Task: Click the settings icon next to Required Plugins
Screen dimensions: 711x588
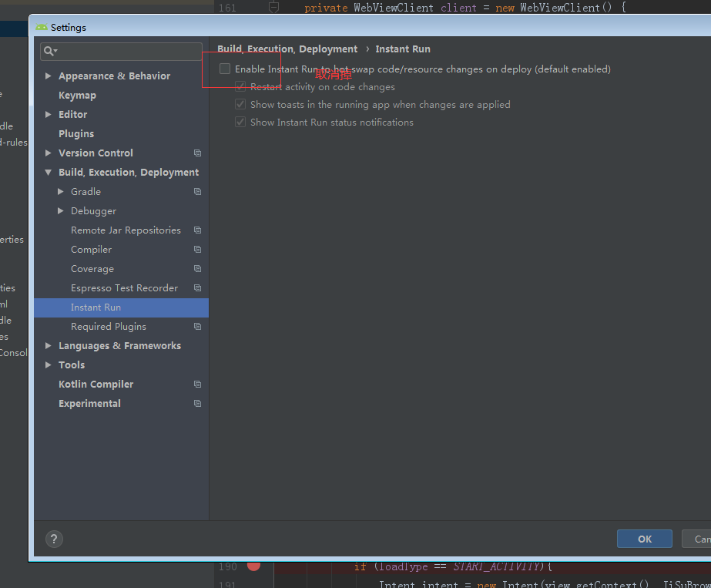Action: point(197,326)
